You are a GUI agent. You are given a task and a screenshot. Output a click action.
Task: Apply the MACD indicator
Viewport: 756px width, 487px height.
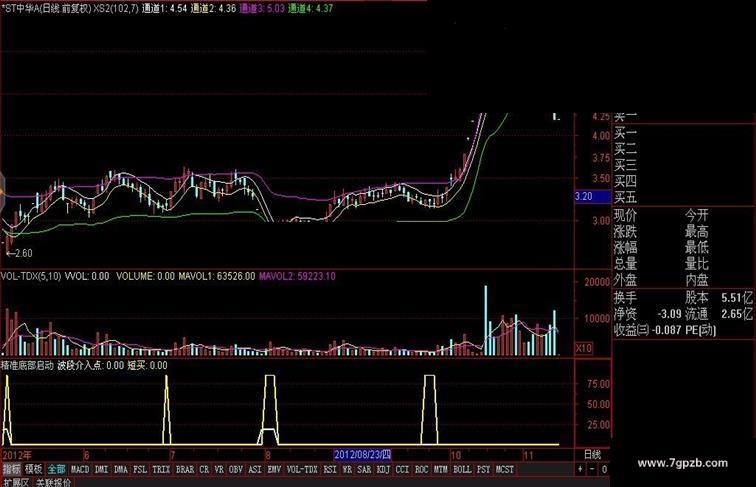[x=80, y=469]
